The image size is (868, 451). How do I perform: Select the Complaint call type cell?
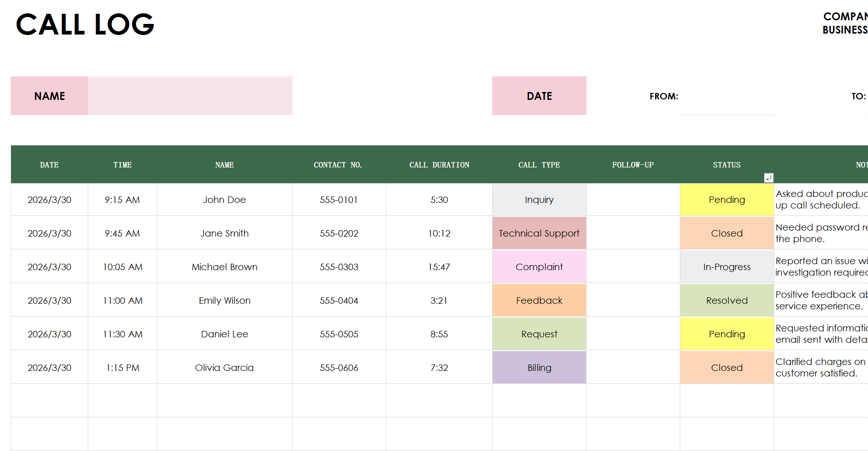pos(539,267)
